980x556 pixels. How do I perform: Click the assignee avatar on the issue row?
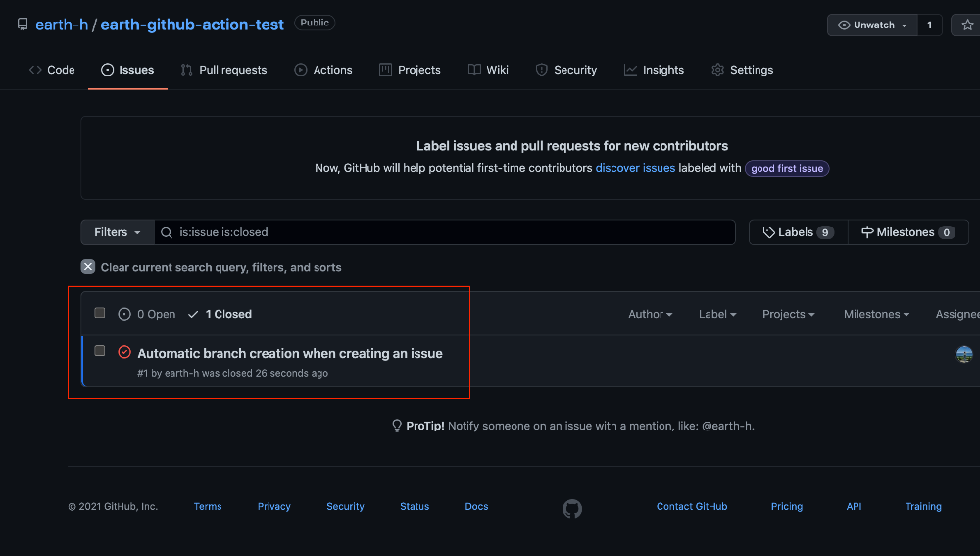[964, 354]
